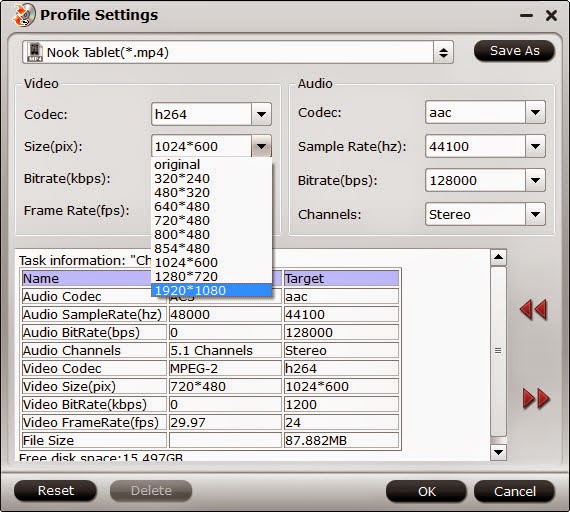Viewport: 570px width, 512px height.
Task: Minimize the Profile Settings window
Action: coord(526,16)
